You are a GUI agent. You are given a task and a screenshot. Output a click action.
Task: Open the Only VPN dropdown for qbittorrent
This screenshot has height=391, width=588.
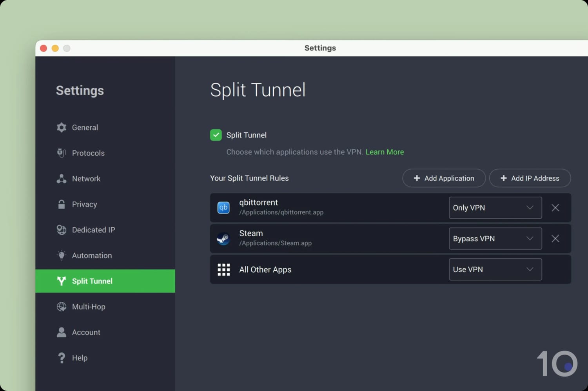495,208
